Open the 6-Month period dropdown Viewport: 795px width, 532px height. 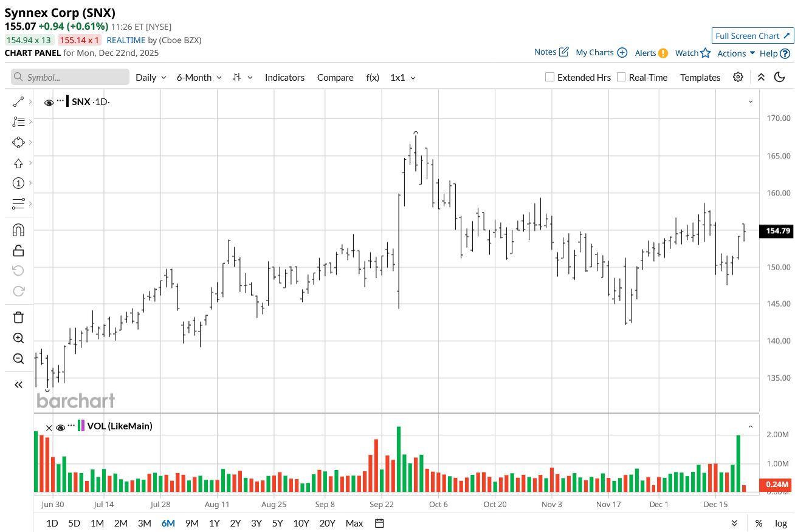point(199,77)
